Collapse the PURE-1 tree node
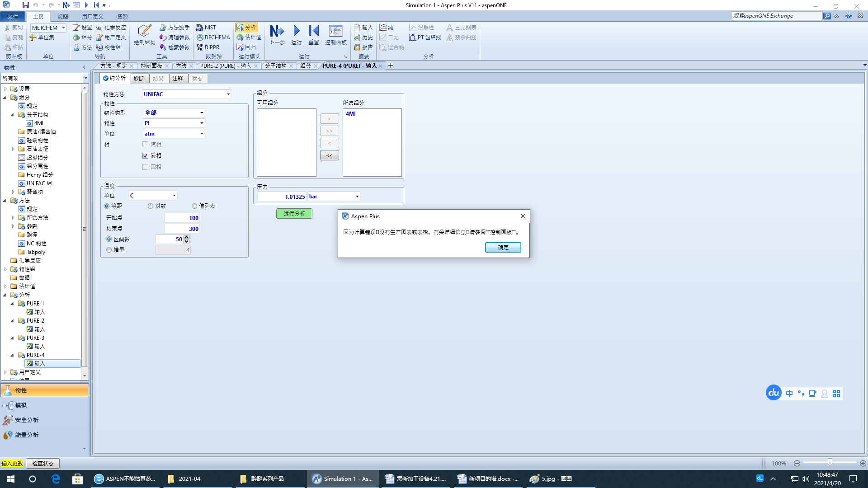This screenshot has height=488, width=868. 12,304
